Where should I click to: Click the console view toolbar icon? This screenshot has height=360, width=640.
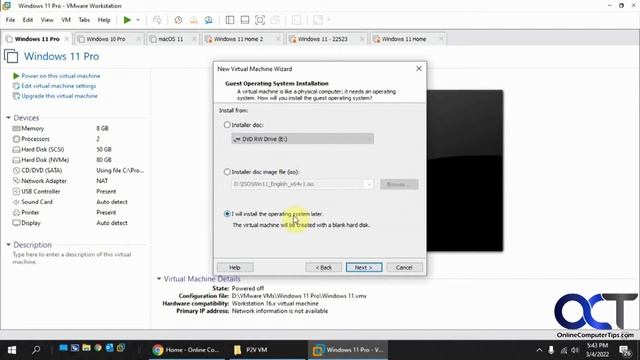coord(297,20)
